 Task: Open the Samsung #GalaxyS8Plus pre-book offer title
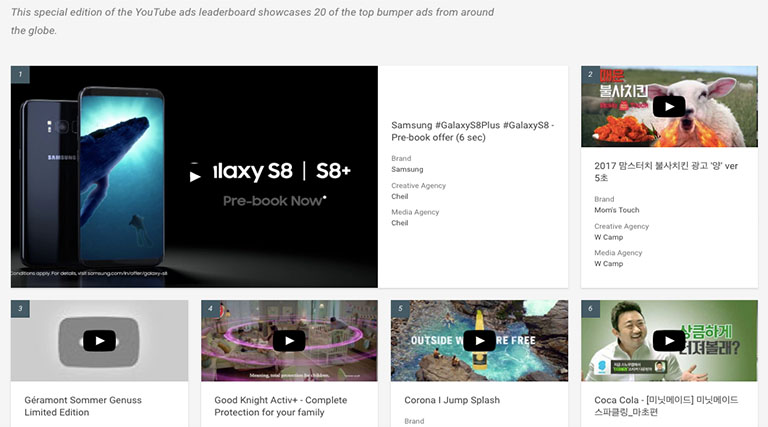472,131
